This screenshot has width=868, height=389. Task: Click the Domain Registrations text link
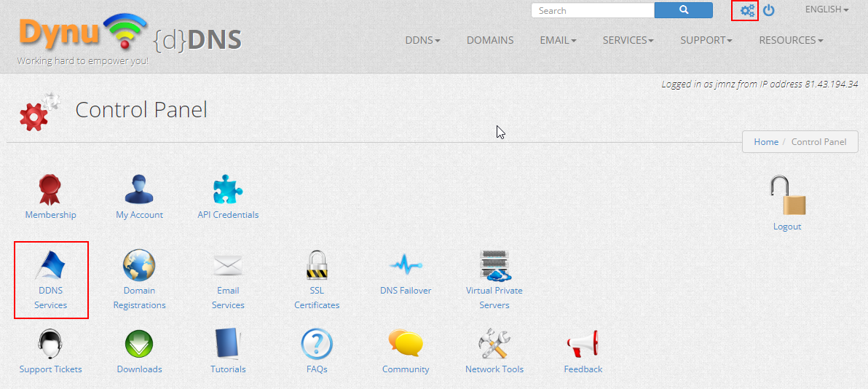pyautogui.click(x=140, y=297)
